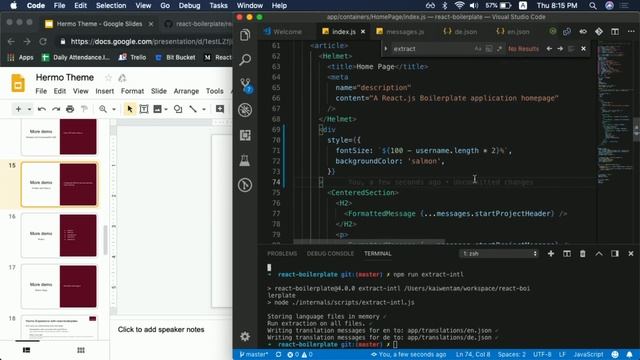Go to previous find match arrow
Image resolution: width=640 pixels, height=360 pixels.
click(549, 49)
